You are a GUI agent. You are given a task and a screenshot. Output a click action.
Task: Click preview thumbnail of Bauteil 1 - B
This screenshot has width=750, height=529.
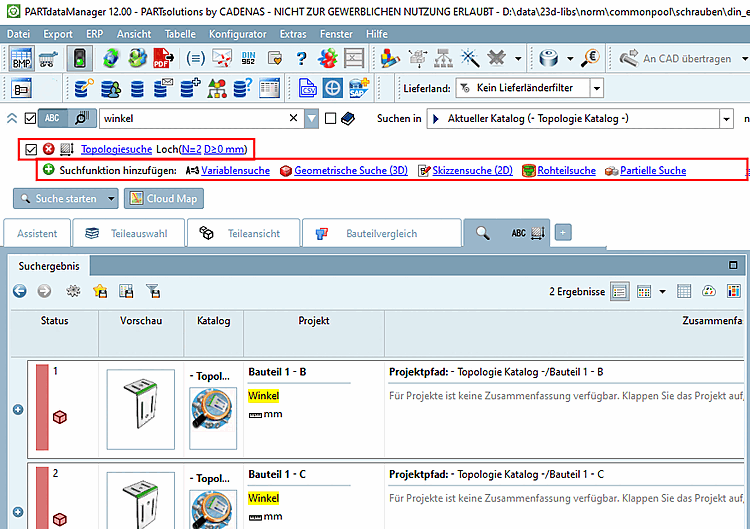[141, 409]
